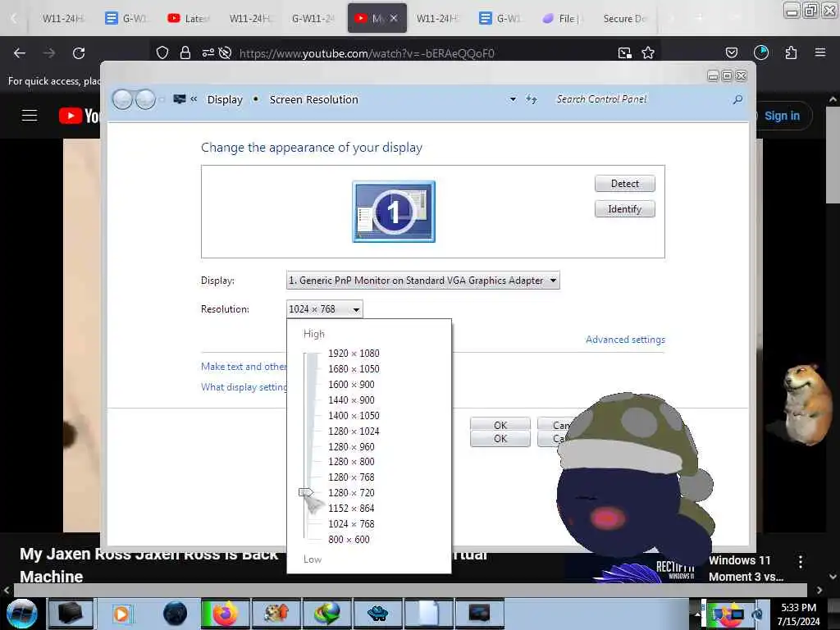
Task: Select 1920 × 1080 resolution
Action: (x=354, y=354)
